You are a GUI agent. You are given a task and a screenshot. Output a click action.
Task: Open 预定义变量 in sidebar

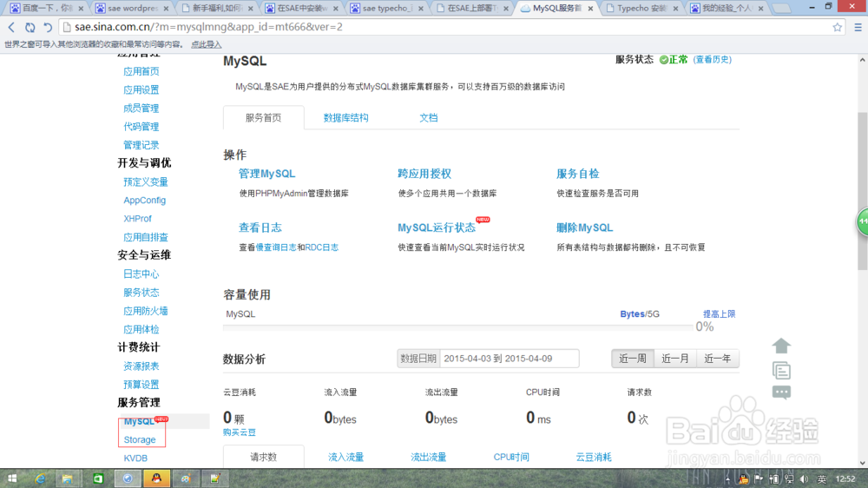[146, 181]
